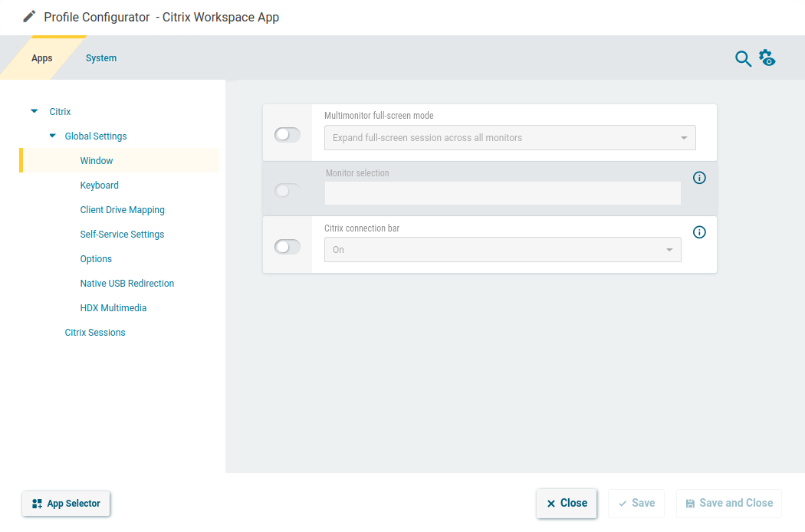Enable the Multimonitor full-screen mode toggle
805x532 pixels.
(287, 134)
